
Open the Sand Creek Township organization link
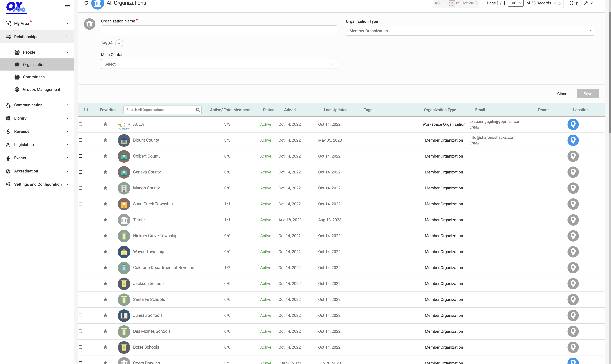click(x=153, y=204)
